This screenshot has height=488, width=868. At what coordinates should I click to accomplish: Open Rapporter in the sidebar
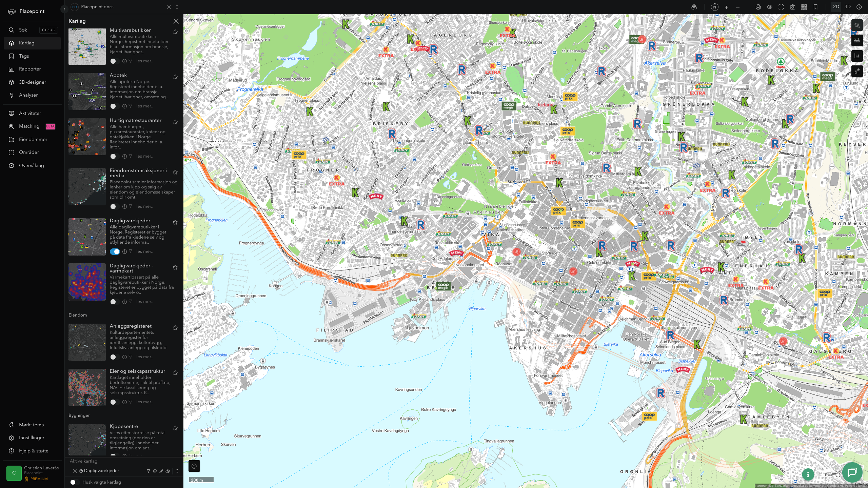pyautogui.click(x=32, y=69)
